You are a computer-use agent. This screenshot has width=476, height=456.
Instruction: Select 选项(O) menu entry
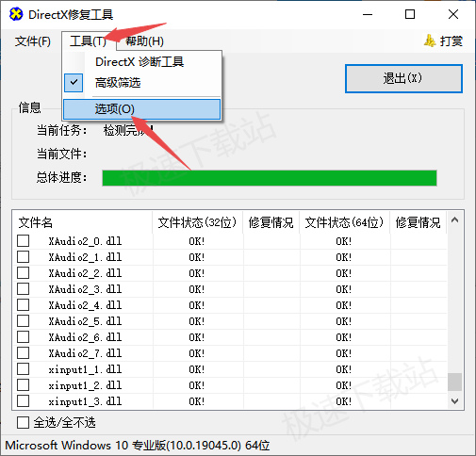(x=141, y=109)
